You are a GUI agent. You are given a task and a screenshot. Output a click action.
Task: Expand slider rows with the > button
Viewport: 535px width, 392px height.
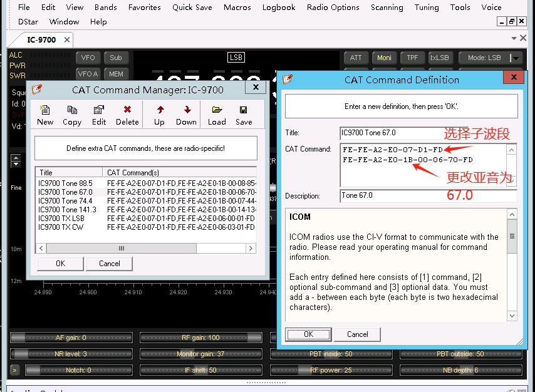[x=14, y=370]
